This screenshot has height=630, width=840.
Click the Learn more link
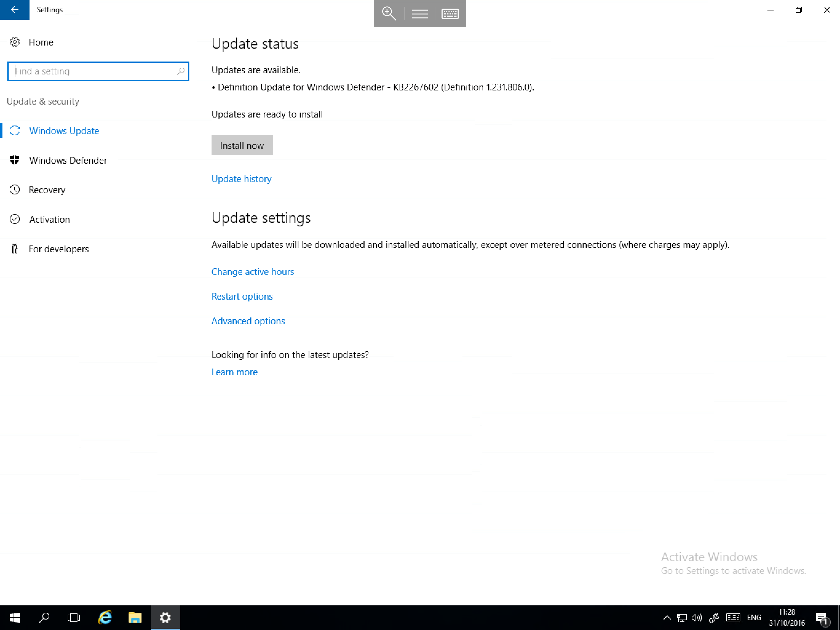click(234, 372)
